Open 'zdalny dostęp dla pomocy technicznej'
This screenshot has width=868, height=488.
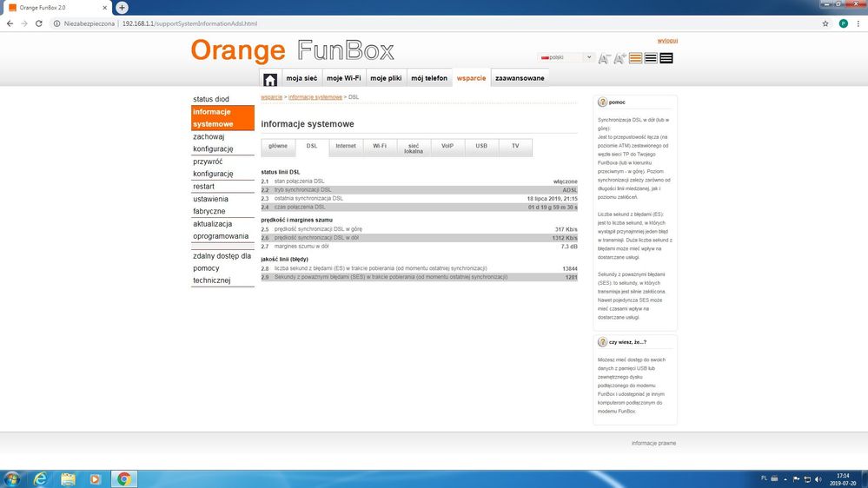pyautogui.click(x=222, y=267)
